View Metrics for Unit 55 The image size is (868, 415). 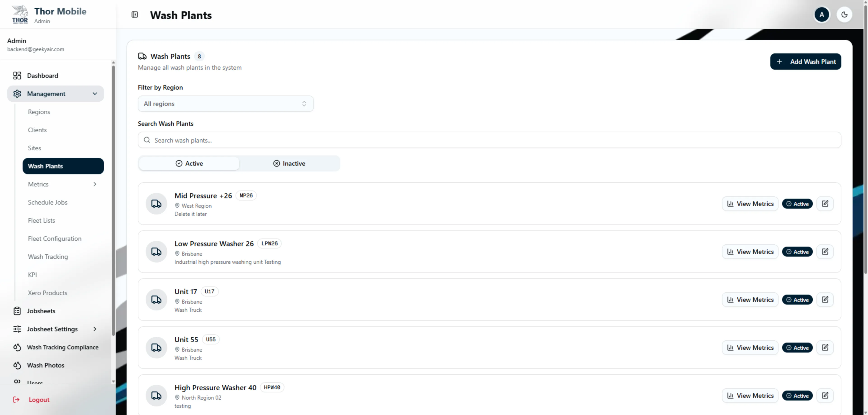pos(750,348)
